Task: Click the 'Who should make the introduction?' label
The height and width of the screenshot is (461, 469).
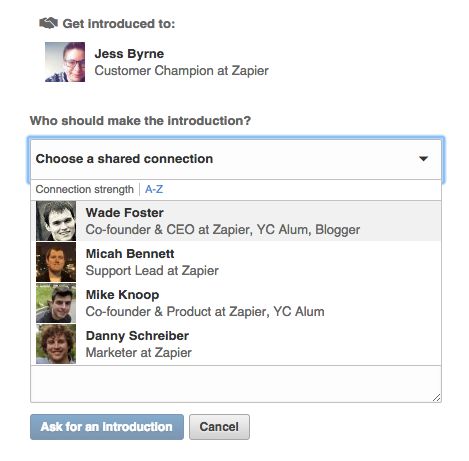Action: tap(140, 121)
